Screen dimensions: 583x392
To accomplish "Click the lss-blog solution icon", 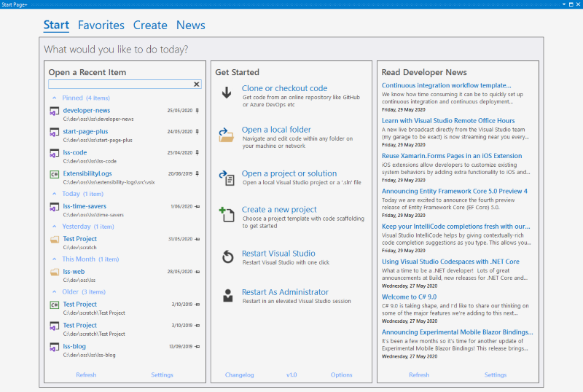I will click(x=55, y=347).
